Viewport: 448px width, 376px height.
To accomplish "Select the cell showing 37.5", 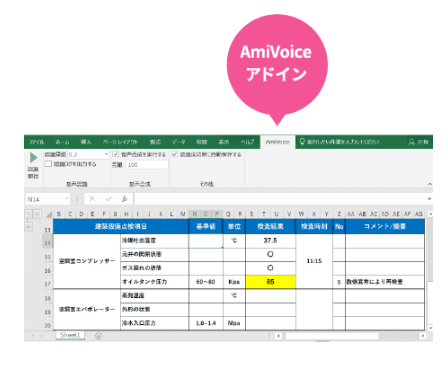I will [270, 241].
